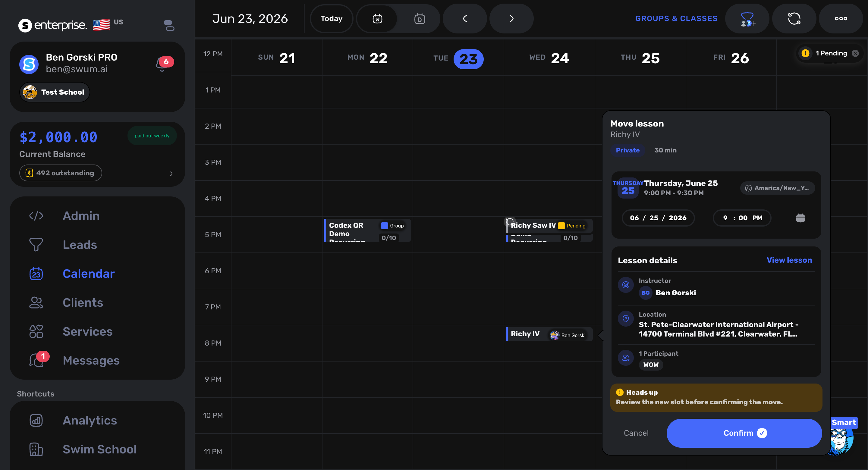Image resolution: width=868 pixels, height=470 pixels.
Task: Select Tuesday 23 day header
Action: click(x=458, y=59)
